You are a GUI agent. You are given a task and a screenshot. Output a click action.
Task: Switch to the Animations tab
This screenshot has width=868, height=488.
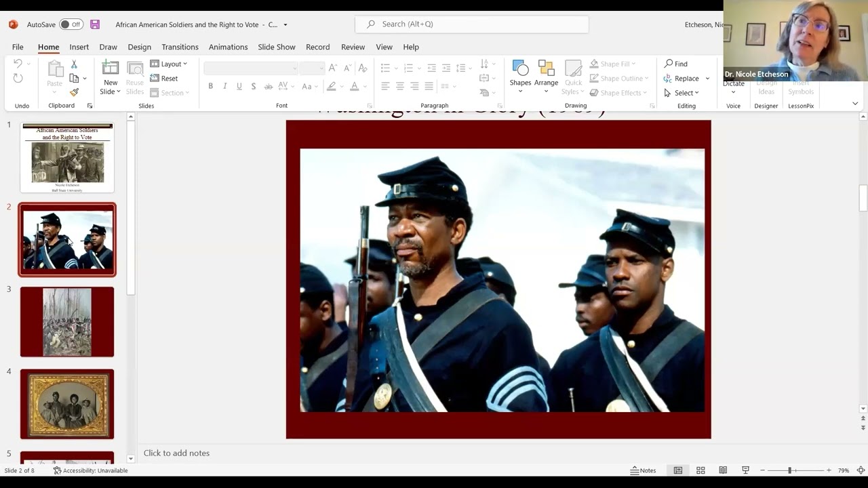228,47
